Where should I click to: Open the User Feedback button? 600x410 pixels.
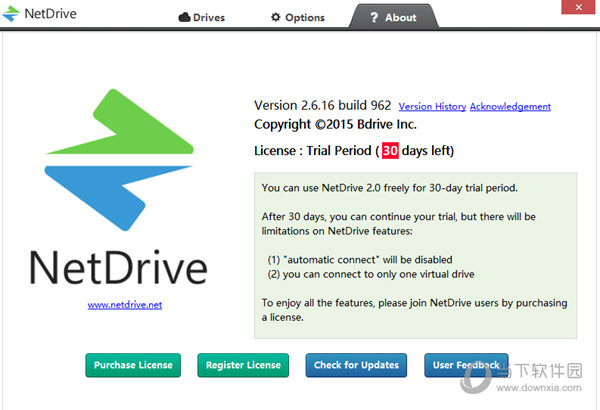(466, 365)
